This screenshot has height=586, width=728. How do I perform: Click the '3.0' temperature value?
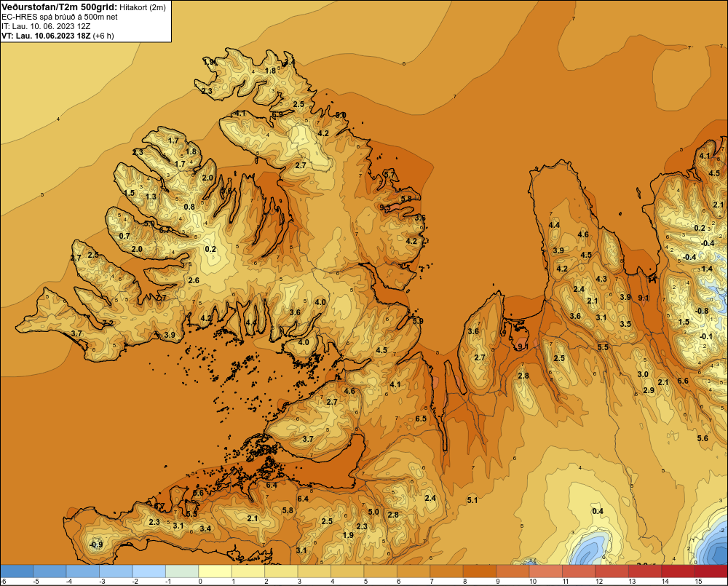(x=643, y=374)
